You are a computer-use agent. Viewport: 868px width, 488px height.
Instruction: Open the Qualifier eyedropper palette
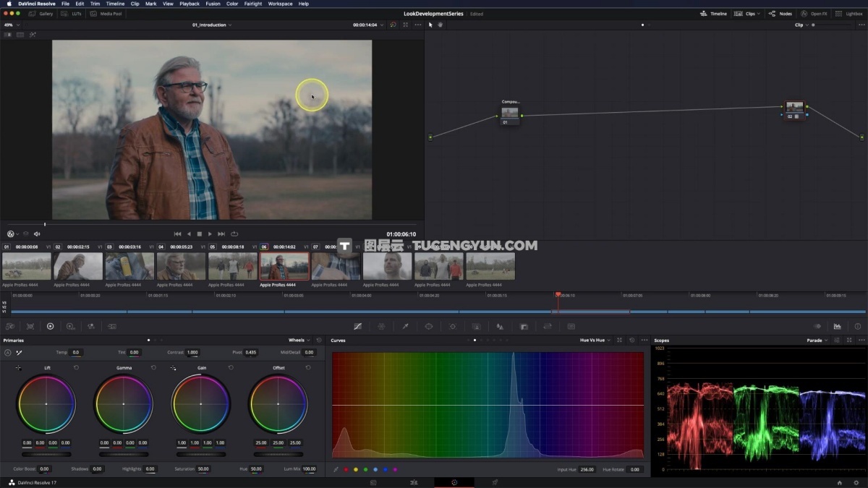[405, 326]
